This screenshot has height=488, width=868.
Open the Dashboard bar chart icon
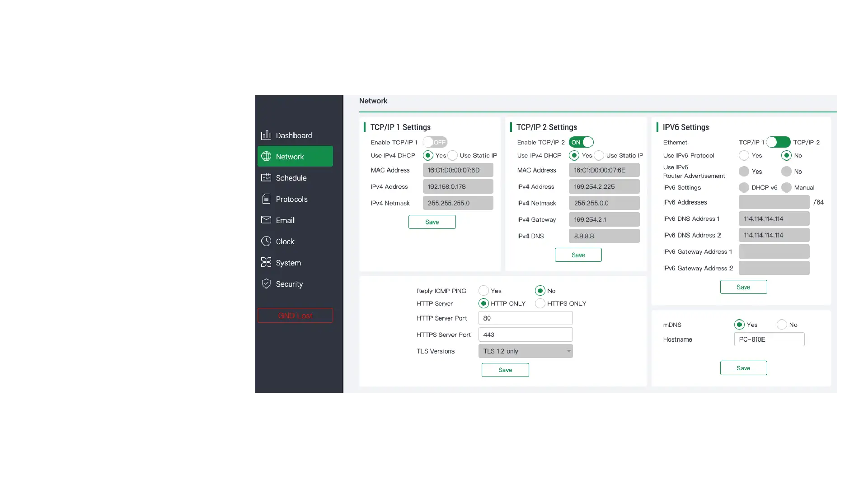[x=266, y=135]
